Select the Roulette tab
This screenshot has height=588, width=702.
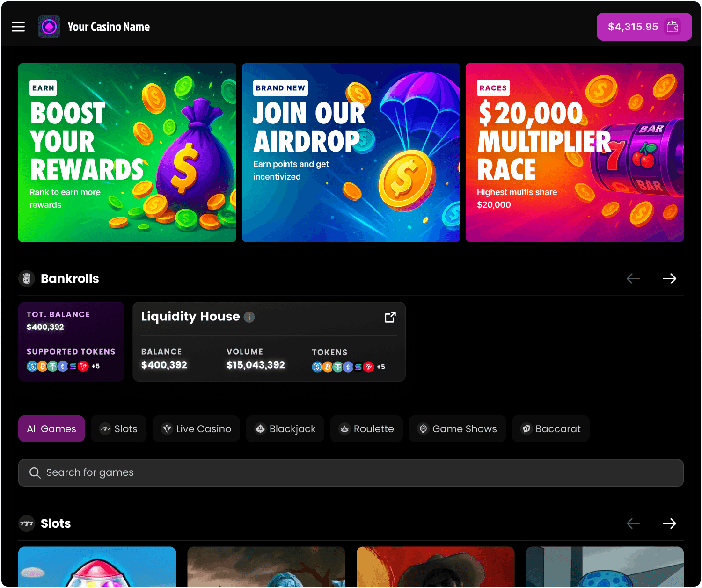tap(366, 429)
